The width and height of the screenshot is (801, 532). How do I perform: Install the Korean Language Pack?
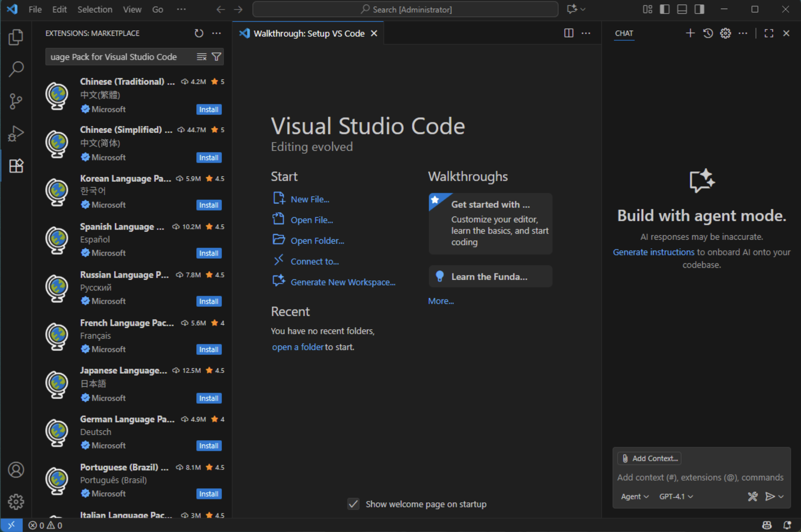point(209,205)
